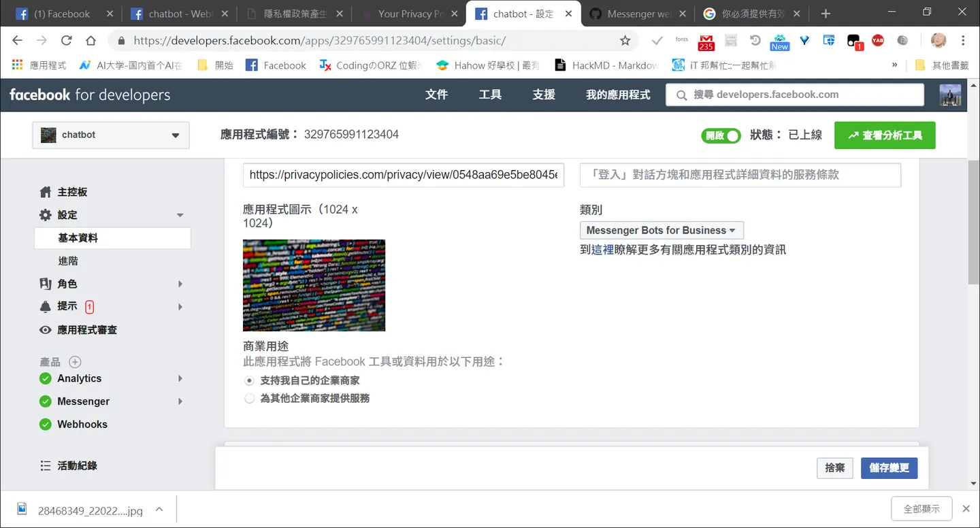Bookmark this page with the star icon
This screenshot has height=528, width=980.
(x=625, y=41)
